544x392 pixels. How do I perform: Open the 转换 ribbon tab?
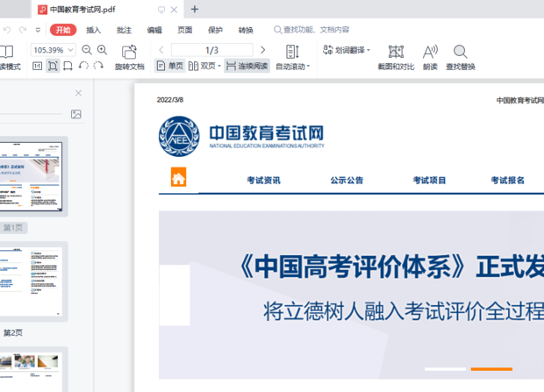246,30
